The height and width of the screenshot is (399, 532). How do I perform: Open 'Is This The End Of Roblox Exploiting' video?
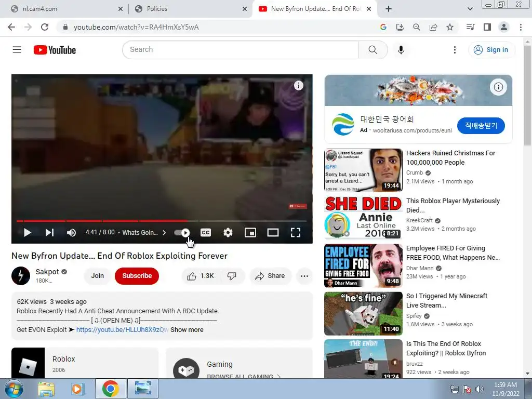pos(446,348)
